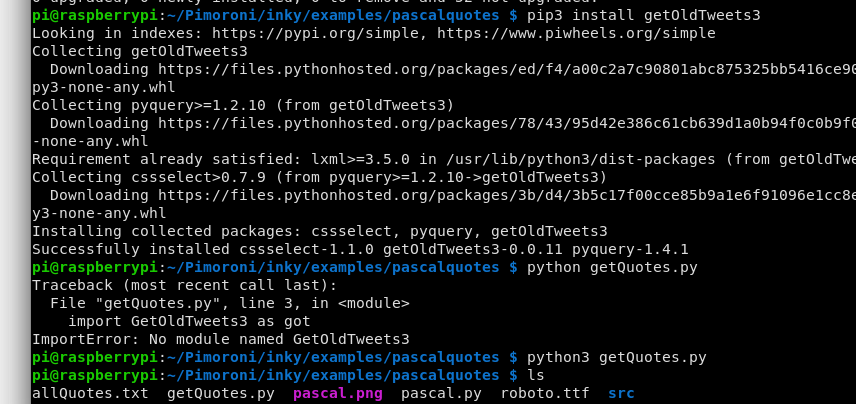
Task: Click the pi@raspberrypi prompt before 'ls'
Action: pyautogui.click(x=95, y=376)
